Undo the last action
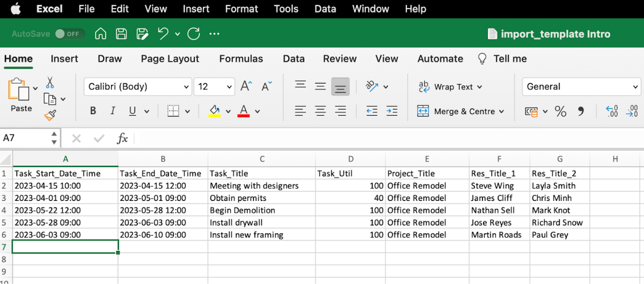 163,34
